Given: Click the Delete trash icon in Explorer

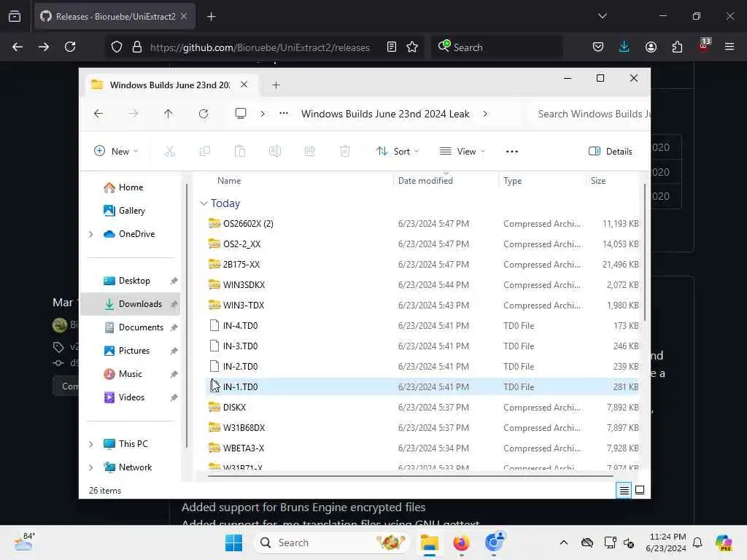Looking at the screenshot, I should 344,152.
